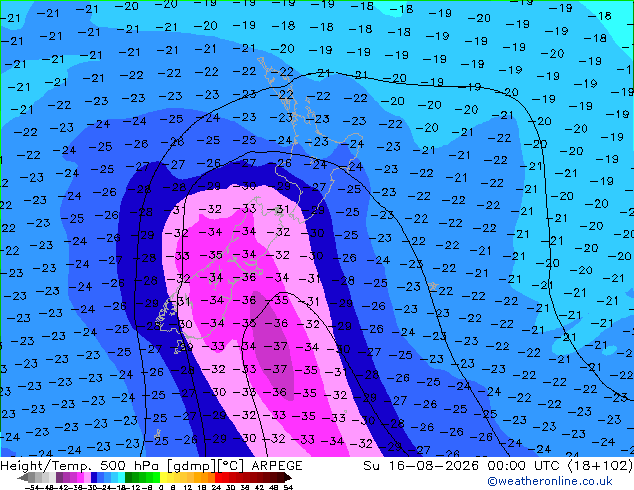
Task: Select the cyan legend swatch
Action: coord(121,477)
